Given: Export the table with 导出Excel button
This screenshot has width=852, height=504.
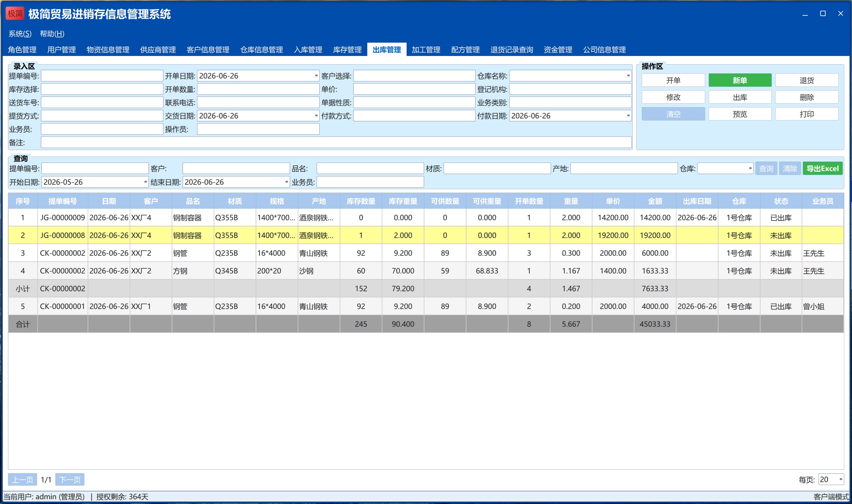Looking at the screenshot, I should click(x=822, y=169).
